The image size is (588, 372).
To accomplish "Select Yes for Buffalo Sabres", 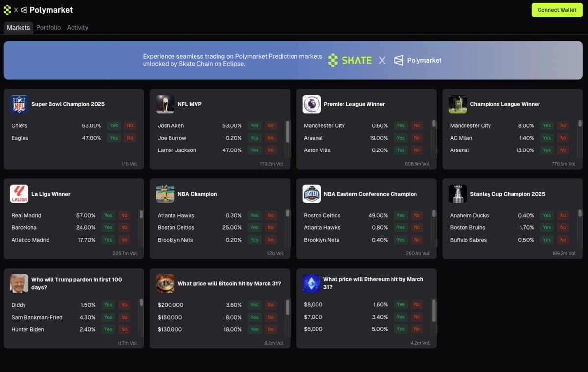I will point(547,240).
